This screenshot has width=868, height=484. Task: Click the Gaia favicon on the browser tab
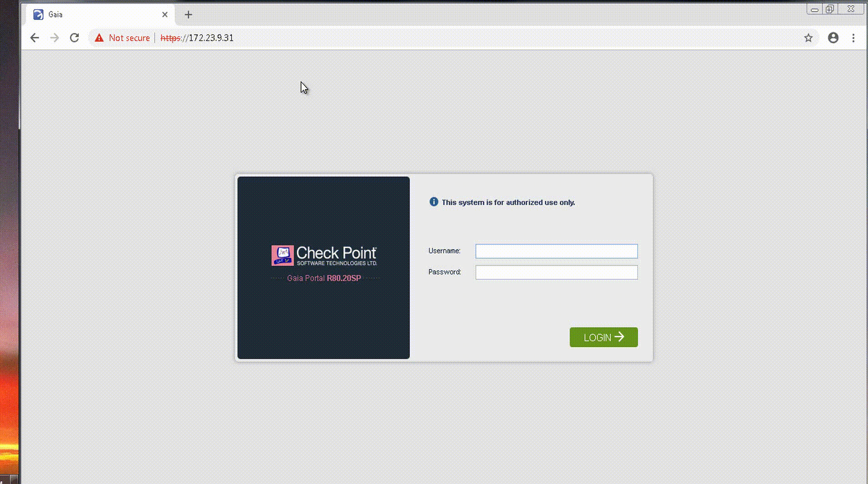pos(38,14)
